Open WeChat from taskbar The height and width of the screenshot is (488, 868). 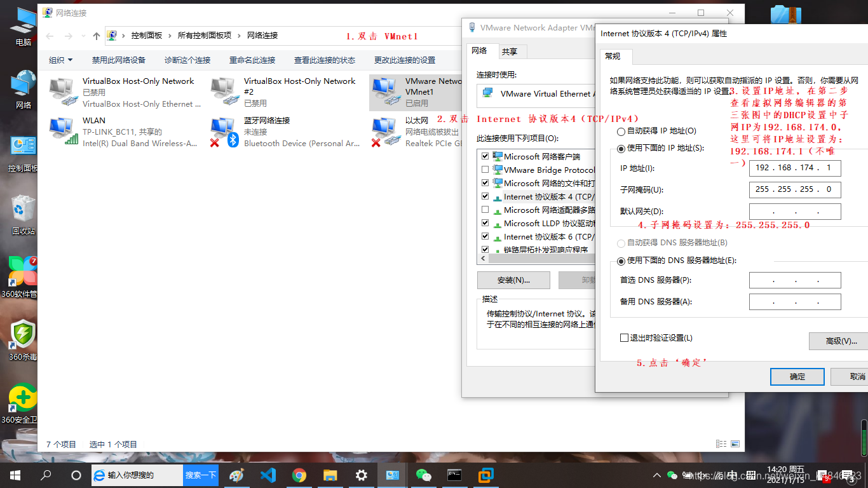click(x=423, y=475)
